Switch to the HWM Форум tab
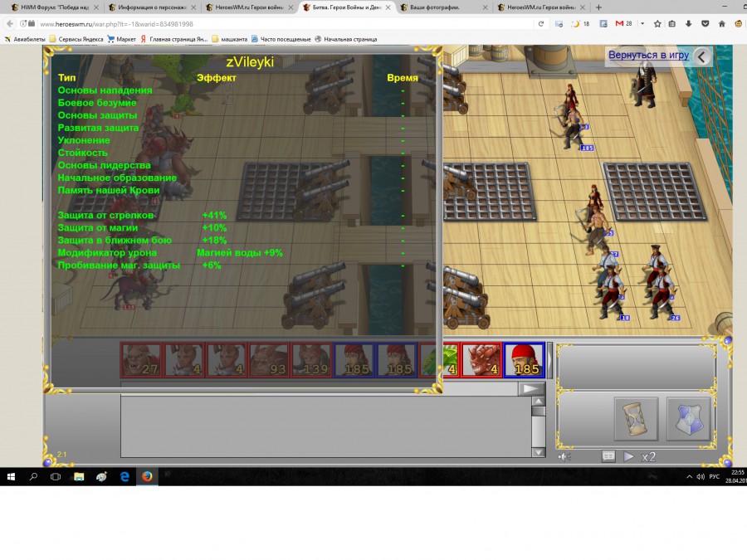Screen dimensions: 747x560 point(54,7)
